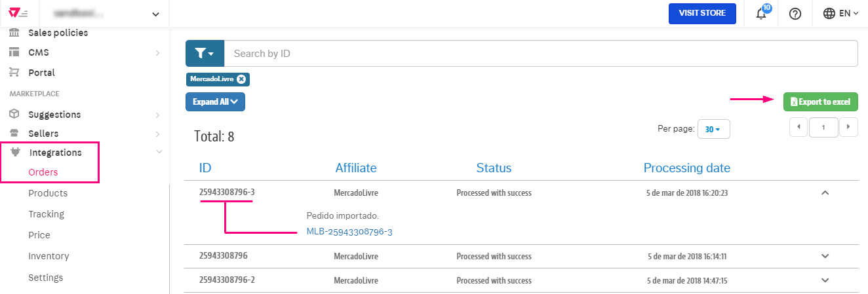This screenshot has width=868, height=294.
Task: Open the notifications bell
Action: pyautogui.click(x=761, y=14)
